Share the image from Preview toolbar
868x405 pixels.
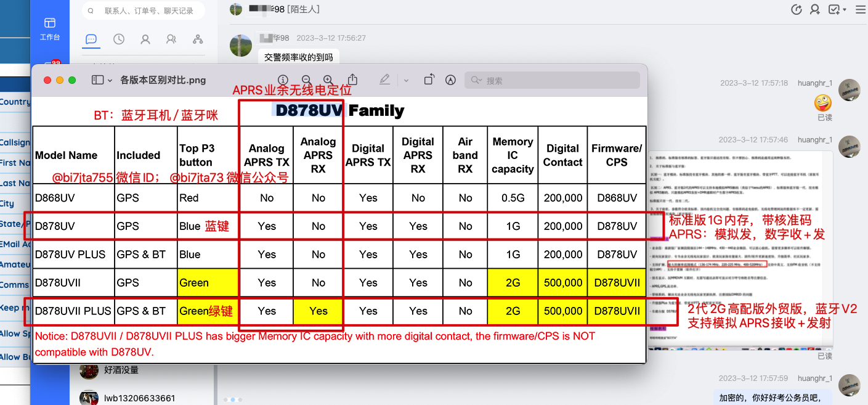(353, 80)
